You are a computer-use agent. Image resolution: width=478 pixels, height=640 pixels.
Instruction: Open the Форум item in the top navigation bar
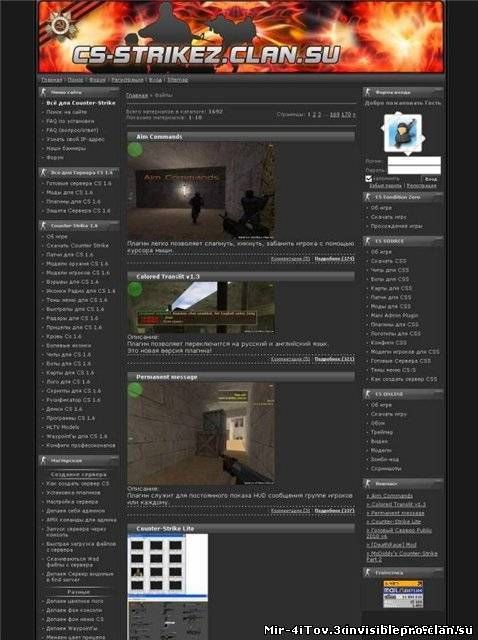97,80
